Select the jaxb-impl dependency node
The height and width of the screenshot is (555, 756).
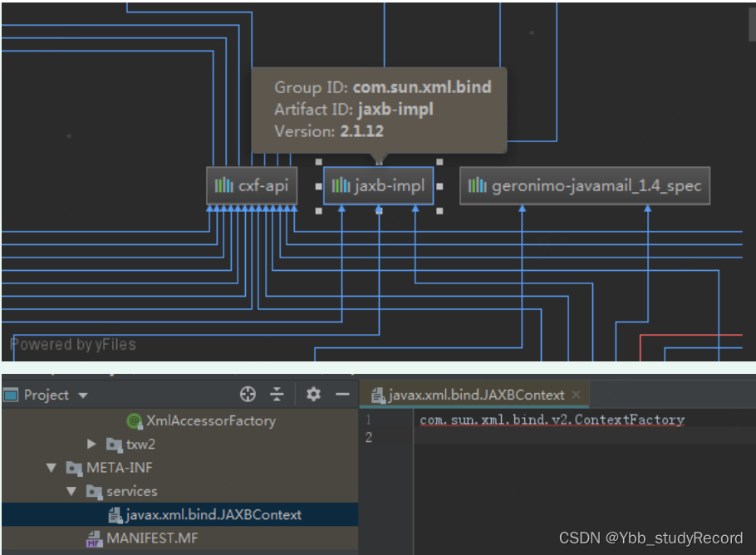[x=378, y=186]
